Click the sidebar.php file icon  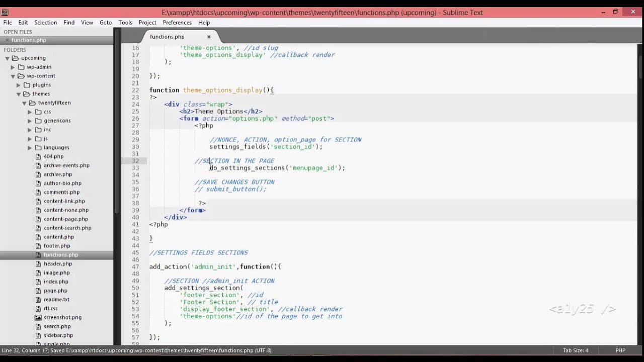pos(38,335)
